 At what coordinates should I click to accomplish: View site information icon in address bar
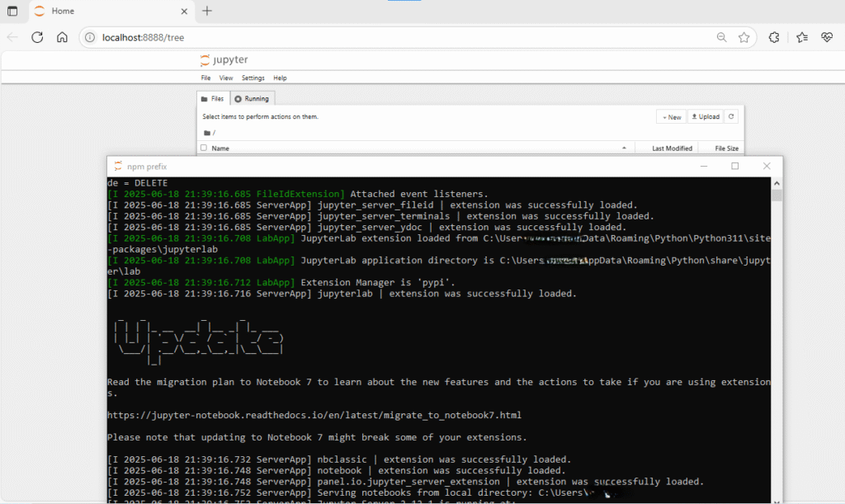90,37
